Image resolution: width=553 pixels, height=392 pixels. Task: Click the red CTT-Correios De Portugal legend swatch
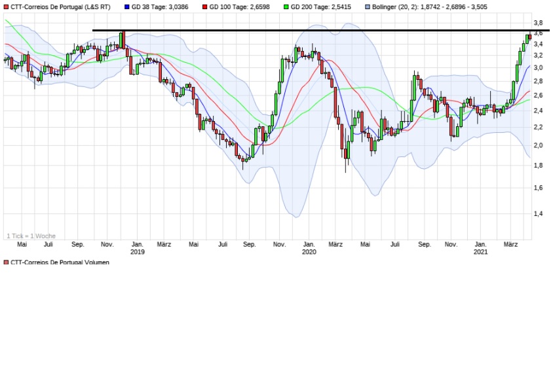6,7
